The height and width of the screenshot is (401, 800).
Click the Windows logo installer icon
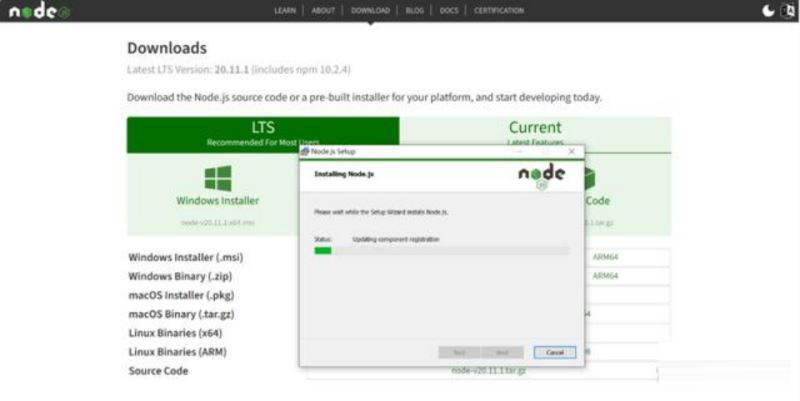[x=218, y=178]
